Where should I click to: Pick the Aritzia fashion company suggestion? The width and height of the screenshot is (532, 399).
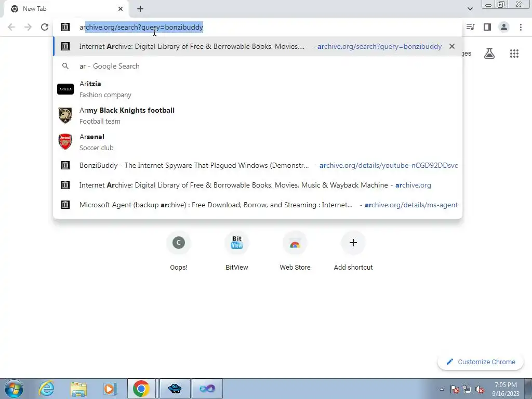coord(258,89)
